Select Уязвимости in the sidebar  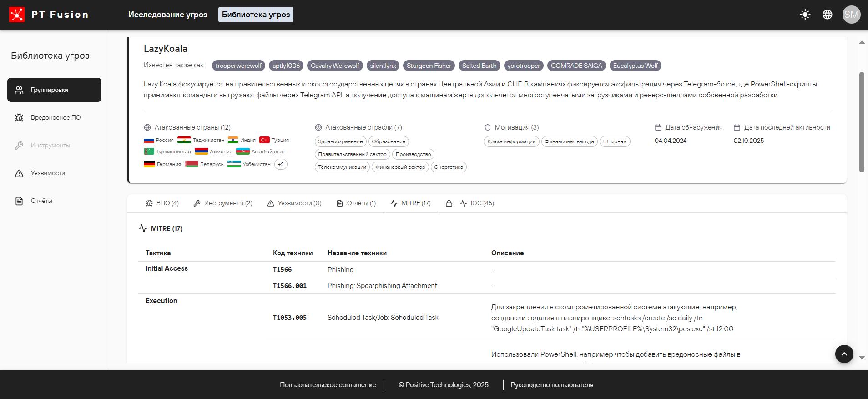coord(48,173)
